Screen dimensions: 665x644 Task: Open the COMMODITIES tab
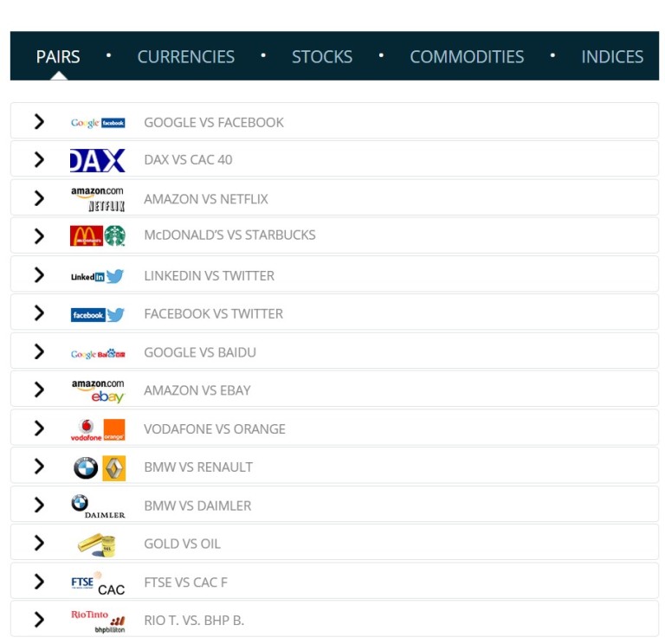tap(467, 57)
